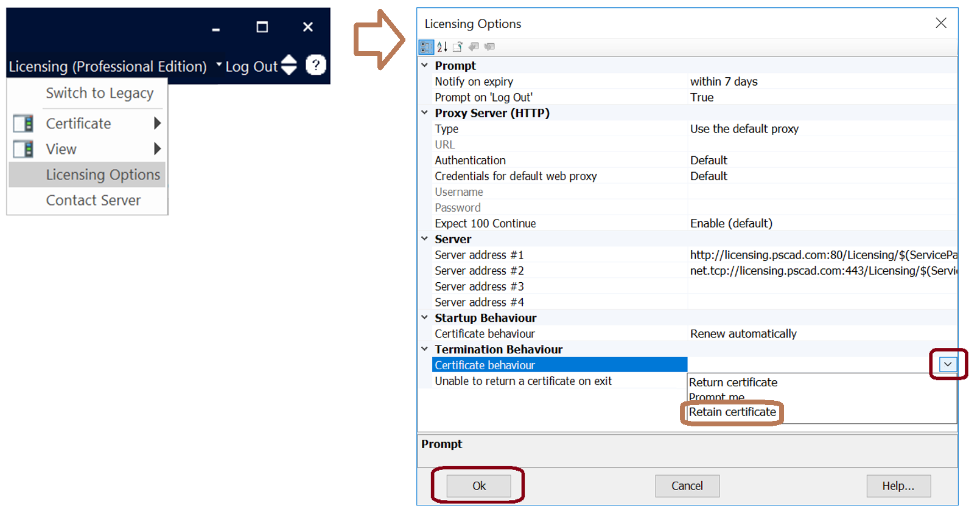Close the Licensing Options dialog with X
The image size is (980, 520).
(940, 23)
